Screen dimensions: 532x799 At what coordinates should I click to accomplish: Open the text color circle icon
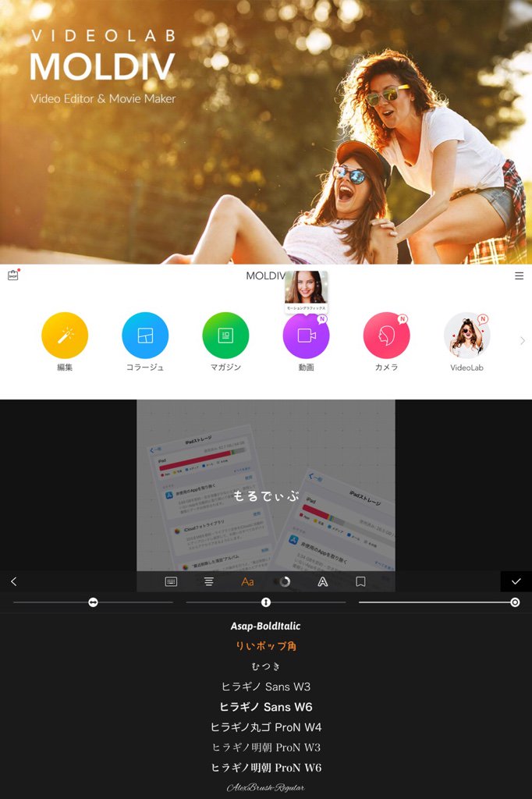(x=285, y=581)
